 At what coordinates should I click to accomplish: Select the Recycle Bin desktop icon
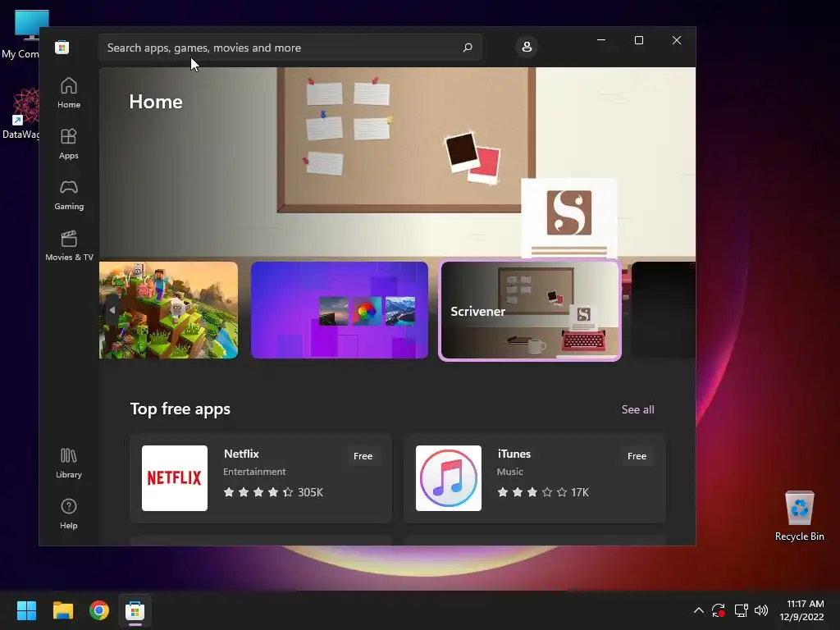coord(799,517)
